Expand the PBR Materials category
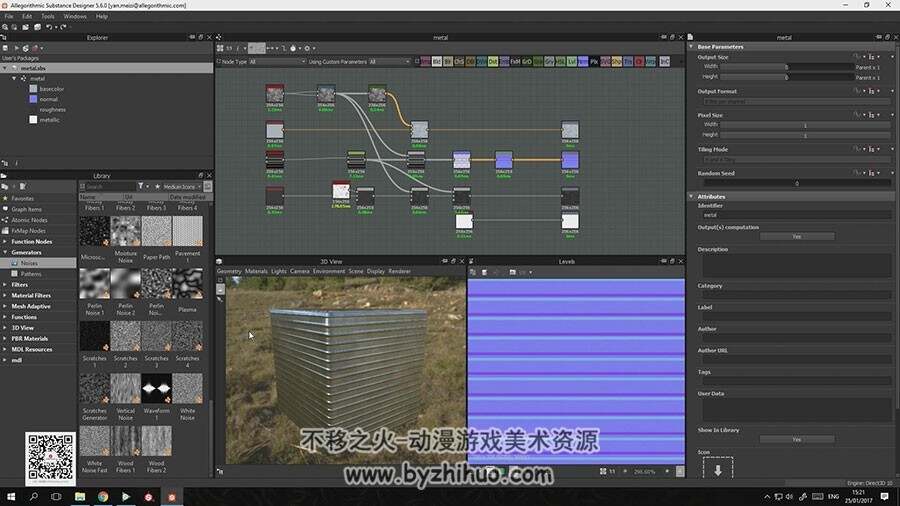The width and height of the screenshot is (900, 506). tap(5, 338)
